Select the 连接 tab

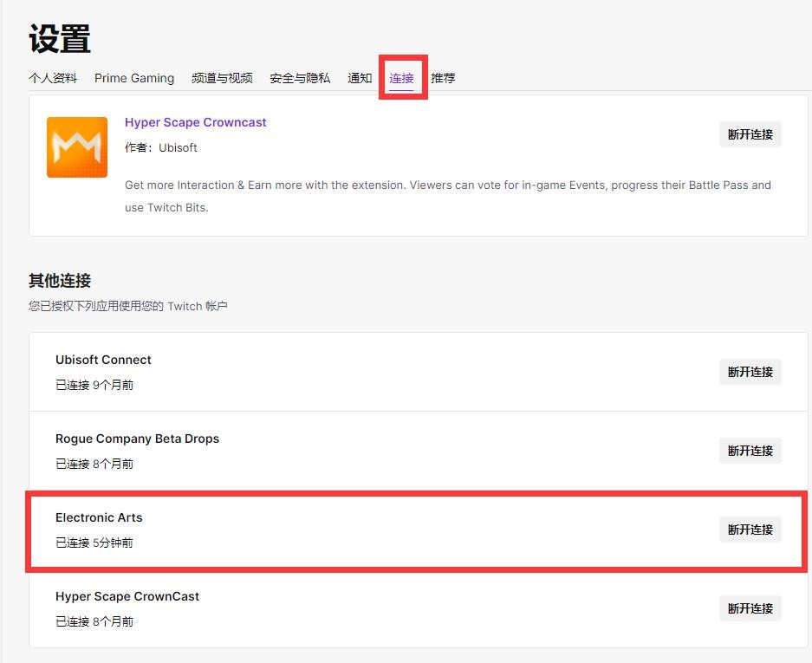point(401,78)
